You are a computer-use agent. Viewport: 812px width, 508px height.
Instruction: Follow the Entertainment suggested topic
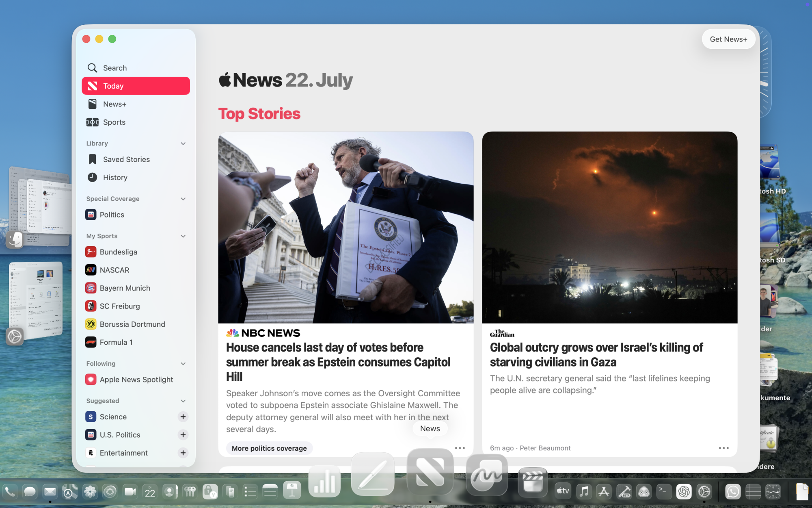click(183, 453)
